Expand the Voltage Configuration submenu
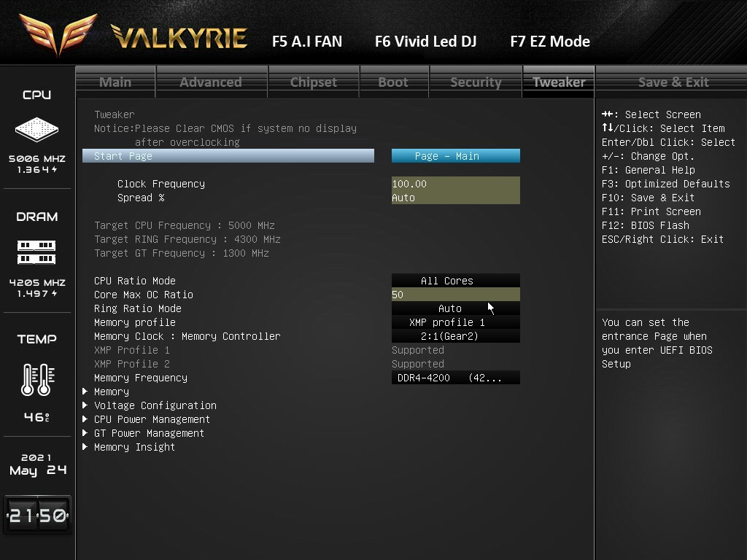Image resolution: width=747 pixels, height=560 pixels. [x=155, y=405]
